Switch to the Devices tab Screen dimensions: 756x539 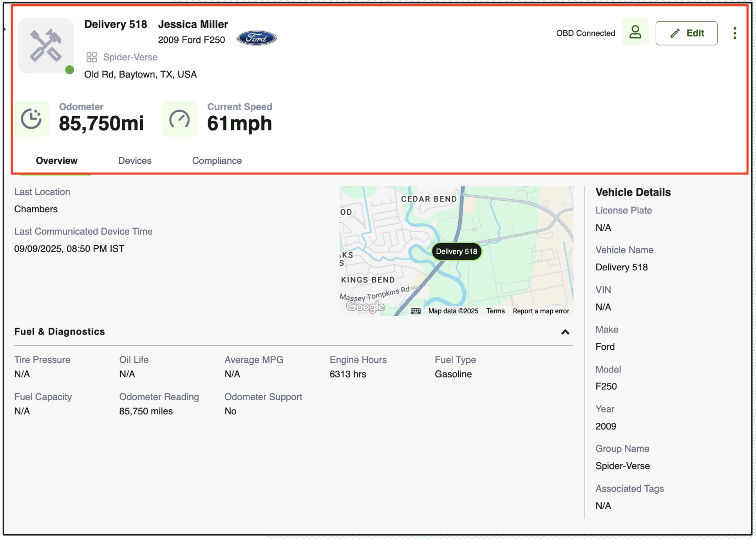[x=135, y=161]
